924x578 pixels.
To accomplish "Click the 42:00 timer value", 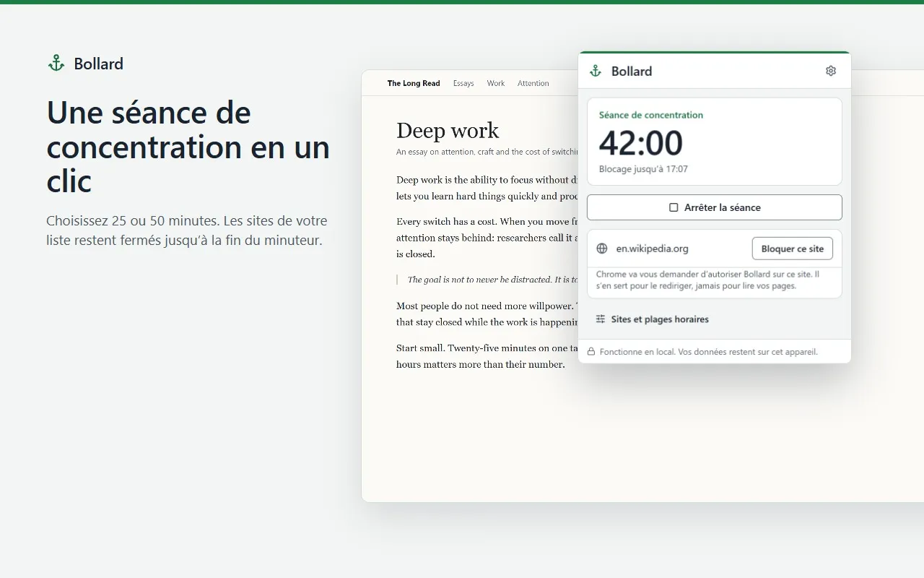I will (641, 142).
